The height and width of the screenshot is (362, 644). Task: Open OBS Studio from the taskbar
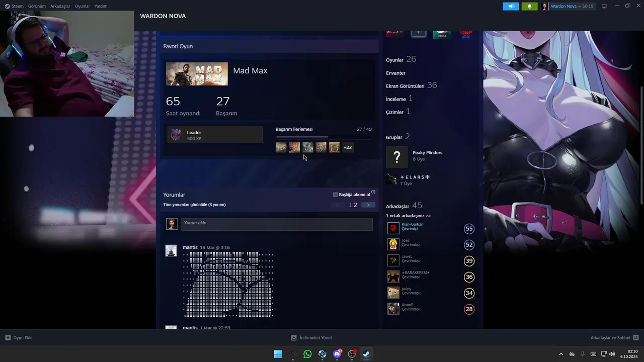coord(352,354)
